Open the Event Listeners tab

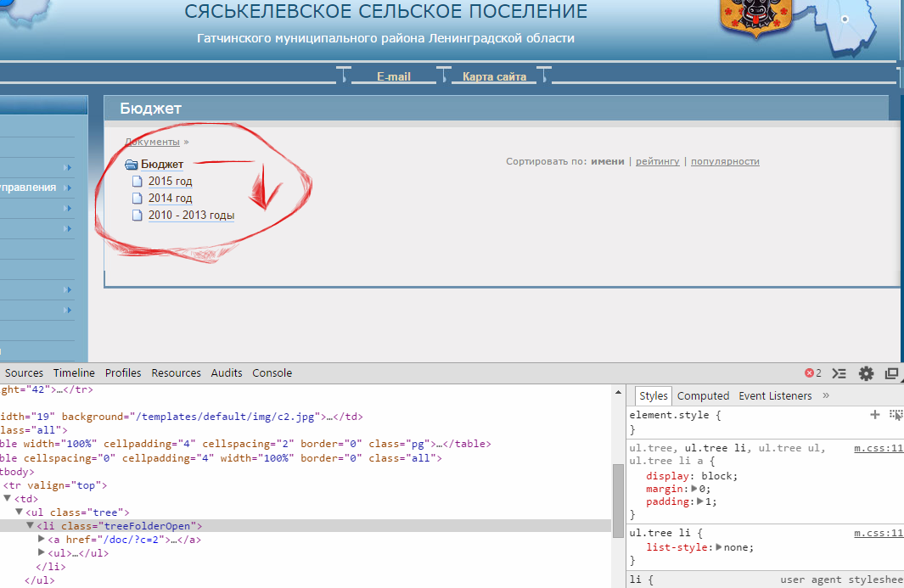pyautogui.click(x=774, y=396)
